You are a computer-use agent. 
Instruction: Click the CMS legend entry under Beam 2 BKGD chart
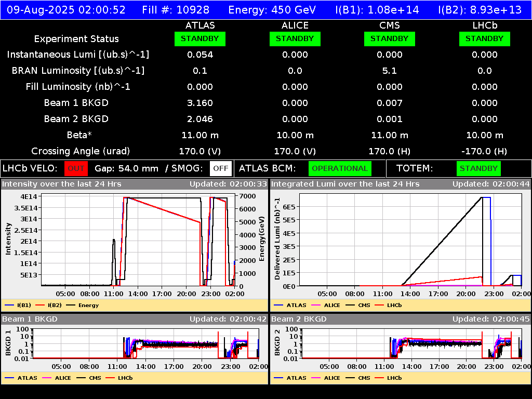(x=358, y=378)
